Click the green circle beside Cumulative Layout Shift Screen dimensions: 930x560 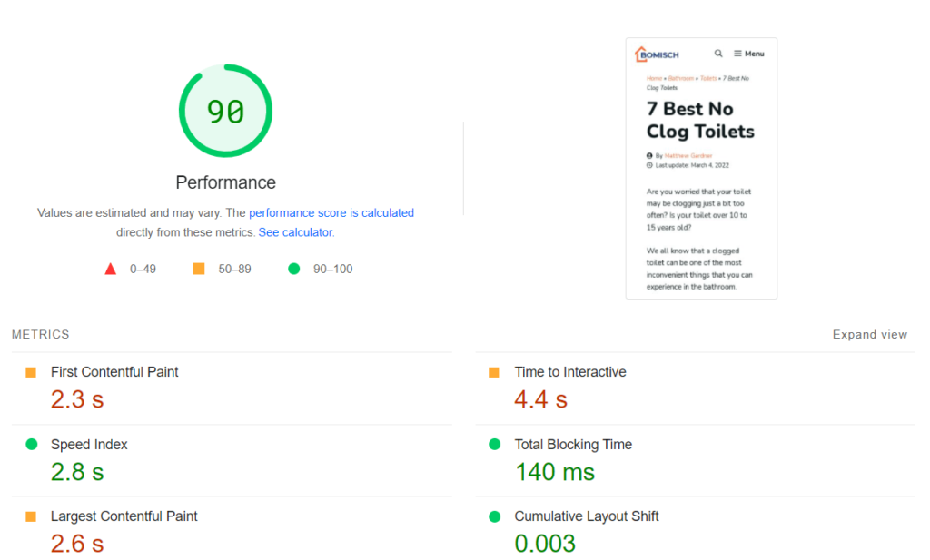pos(494,516)
